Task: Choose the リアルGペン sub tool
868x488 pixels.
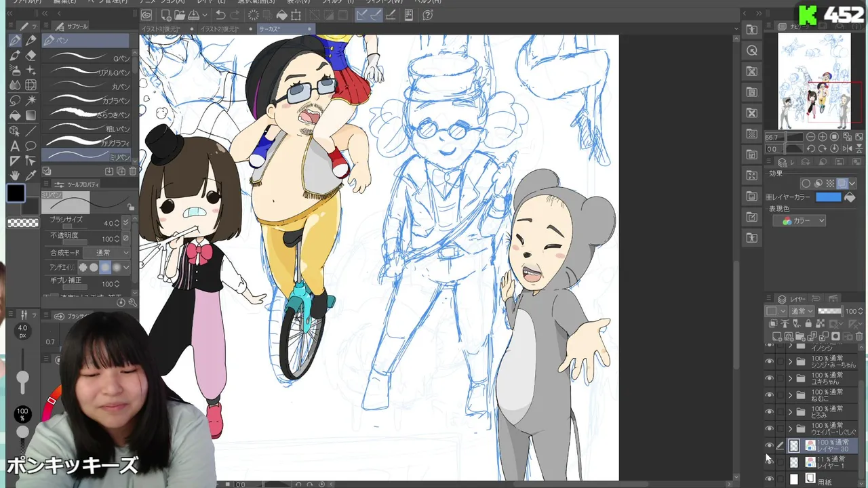Action: pyautogui.click(x=86, y=72)
